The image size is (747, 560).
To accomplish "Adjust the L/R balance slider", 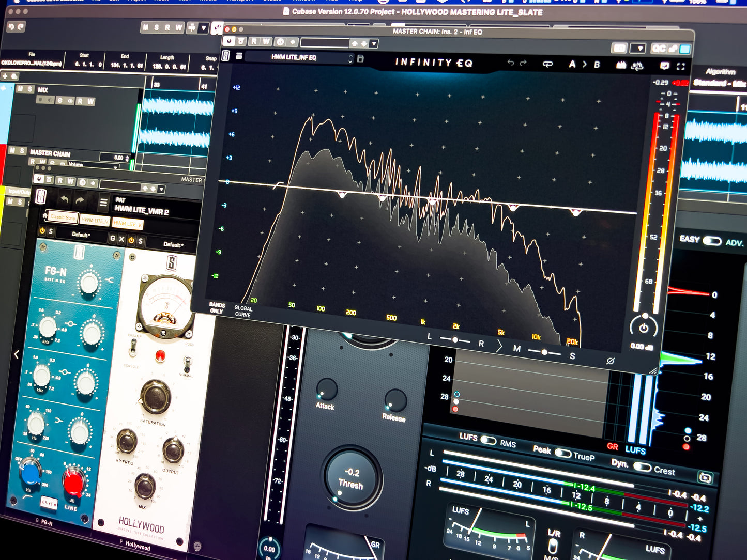I will click(x=455, y=340).
